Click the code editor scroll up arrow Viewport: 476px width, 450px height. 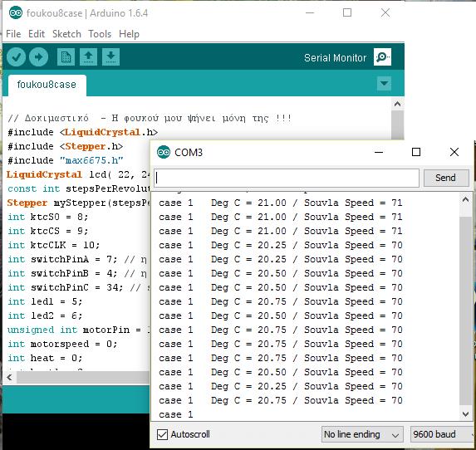coord(397,105)
